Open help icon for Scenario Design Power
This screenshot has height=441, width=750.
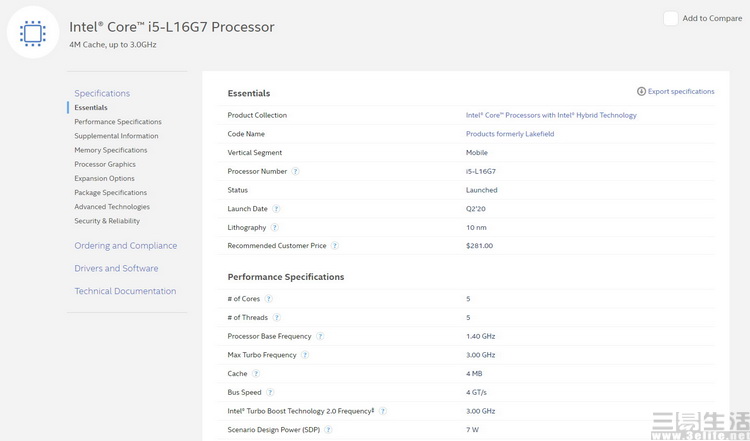(329, 430)
